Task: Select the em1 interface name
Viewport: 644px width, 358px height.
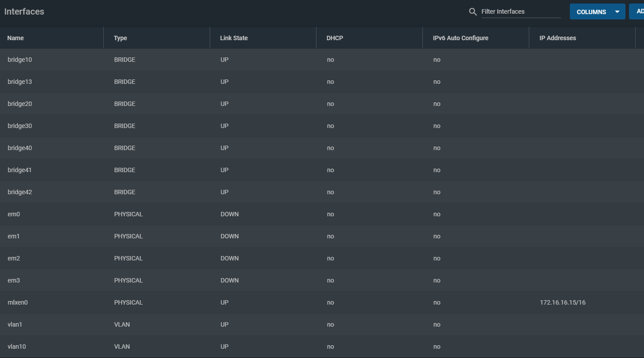Action: coord(14,236)
